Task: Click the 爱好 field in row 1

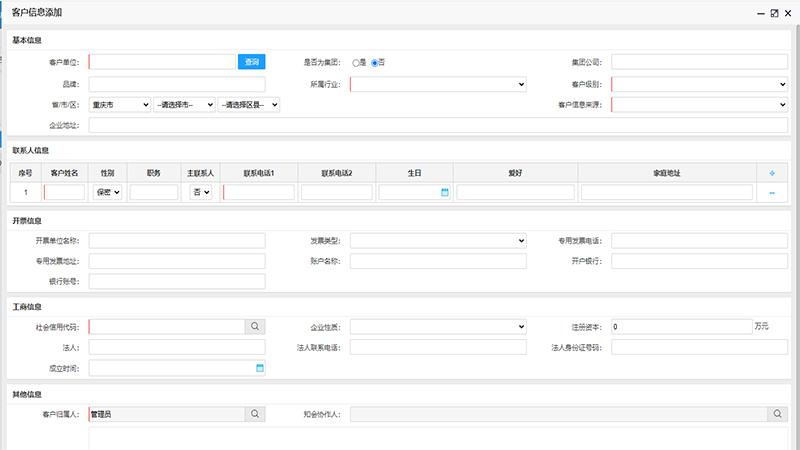Action: pos(515,192)
